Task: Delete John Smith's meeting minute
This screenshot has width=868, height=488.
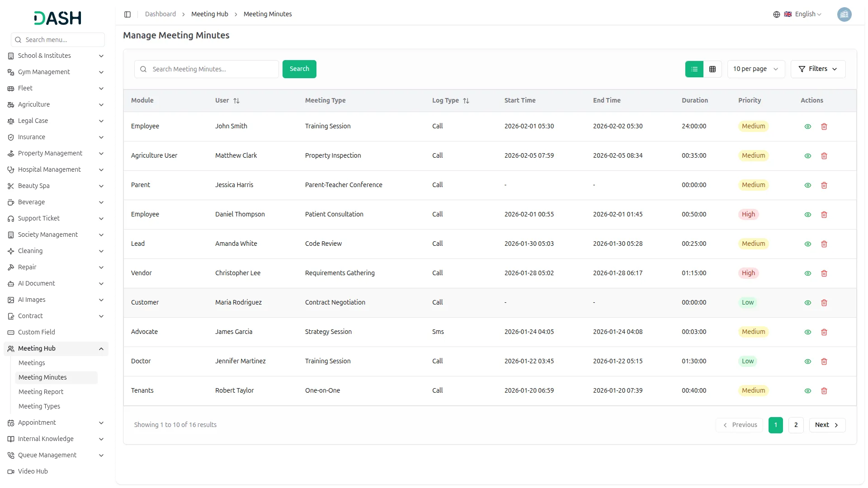Action: click(x=824, y=127)
